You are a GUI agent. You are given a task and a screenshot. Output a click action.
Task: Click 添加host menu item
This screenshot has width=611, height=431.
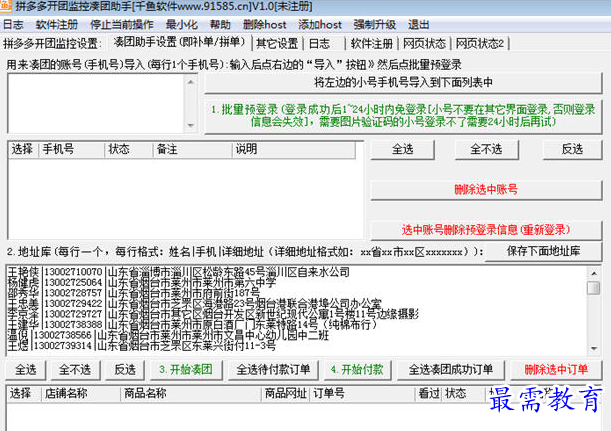[320, 25]
